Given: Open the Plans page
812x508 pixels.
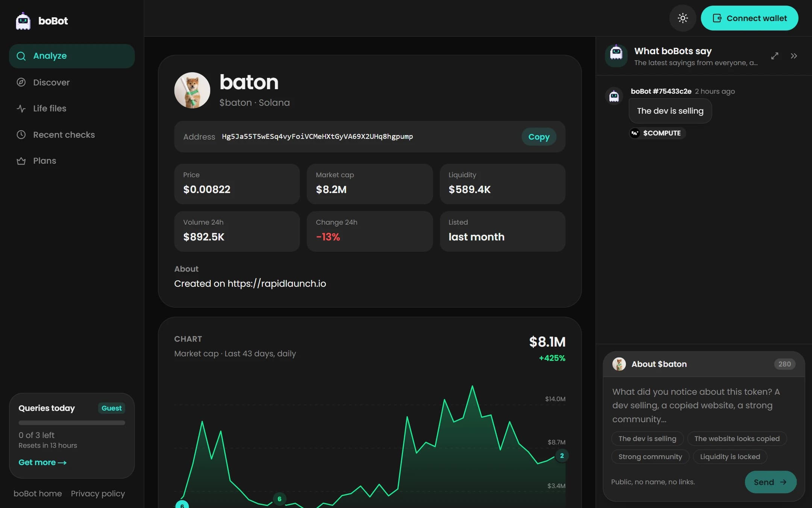Looking at the screenshot, I should coord(72,161).
